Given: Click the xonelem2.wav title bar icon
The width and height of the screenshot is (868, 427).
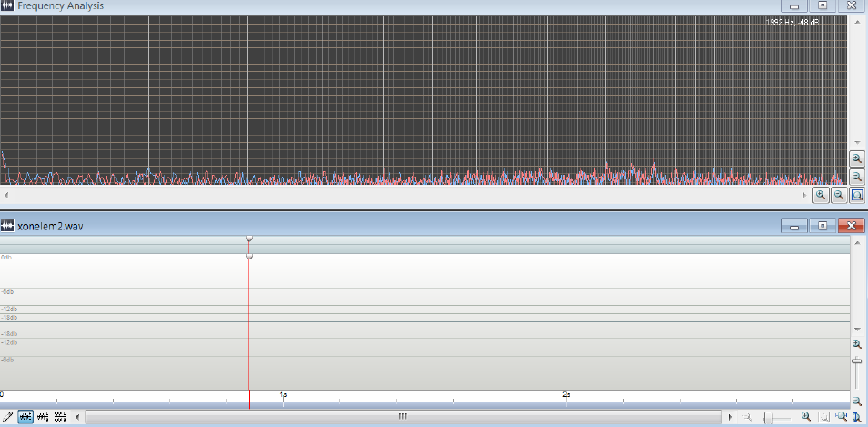Looking at the screenshot, I should [x=7, y=226].
